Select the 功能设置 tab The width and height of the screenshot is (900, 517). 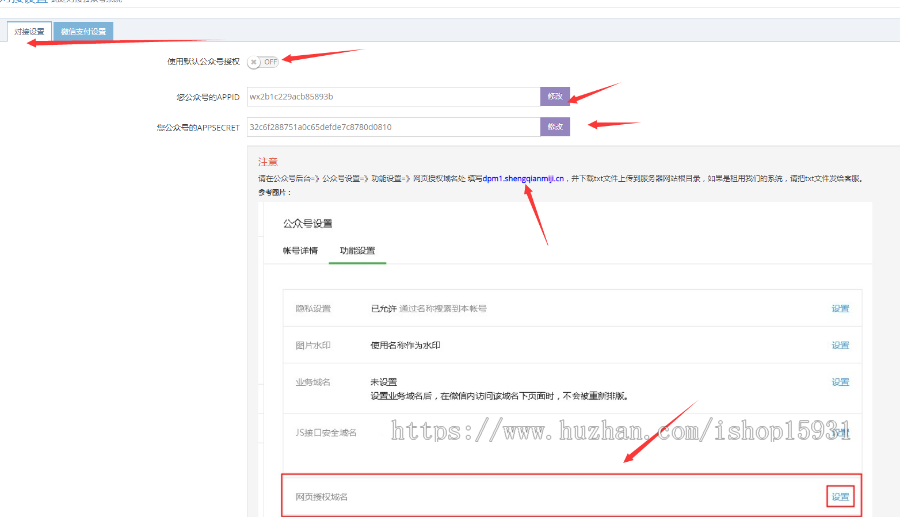(358, 250)
